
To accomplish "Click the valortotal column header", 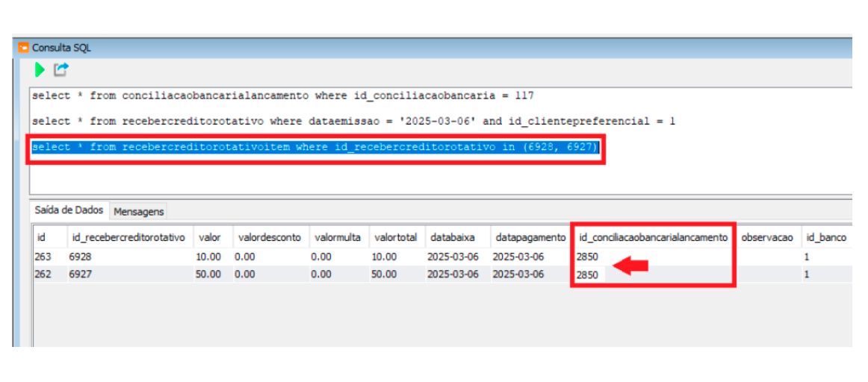I will tap(397, 237).
